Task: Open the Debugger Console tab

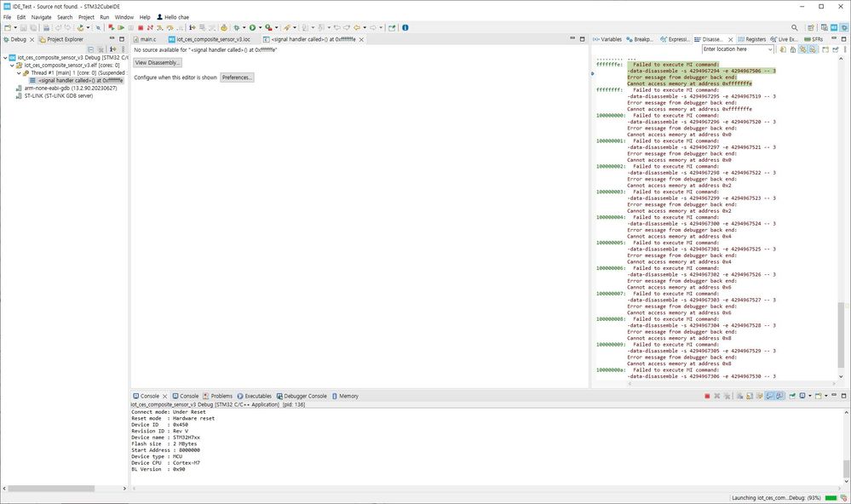Action: [302, 396]
